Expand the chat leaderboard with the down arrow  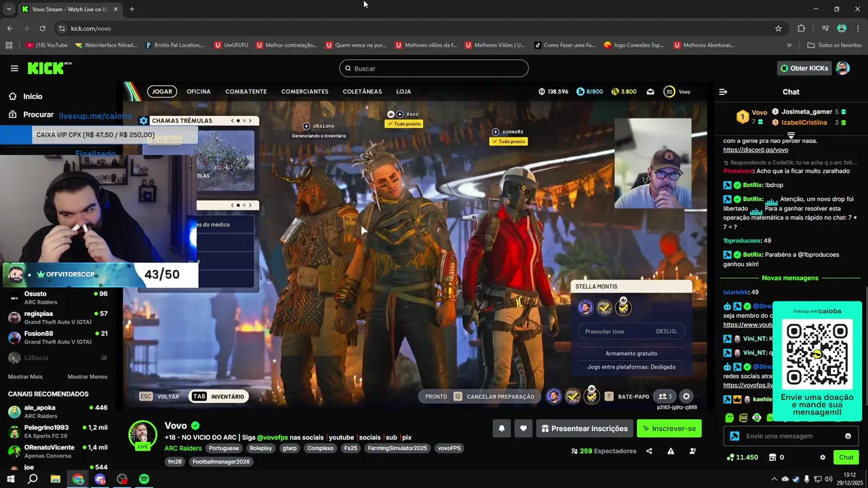(x=791, y=136)
